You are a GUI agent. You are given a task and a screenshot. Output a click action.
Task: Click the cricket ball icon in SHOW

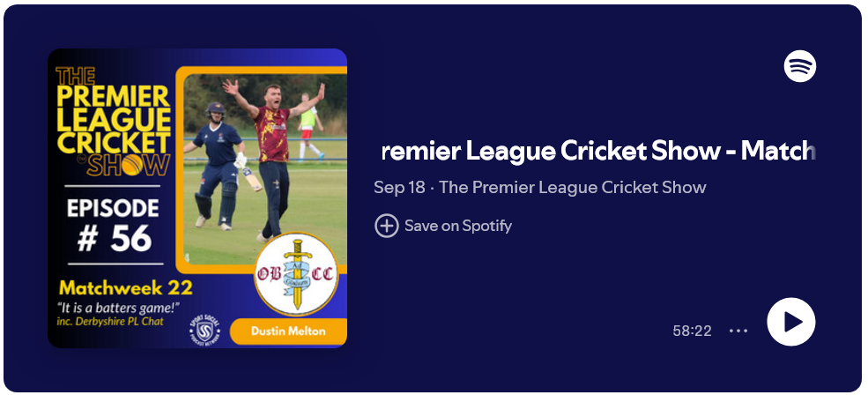[x=133, y=165]
